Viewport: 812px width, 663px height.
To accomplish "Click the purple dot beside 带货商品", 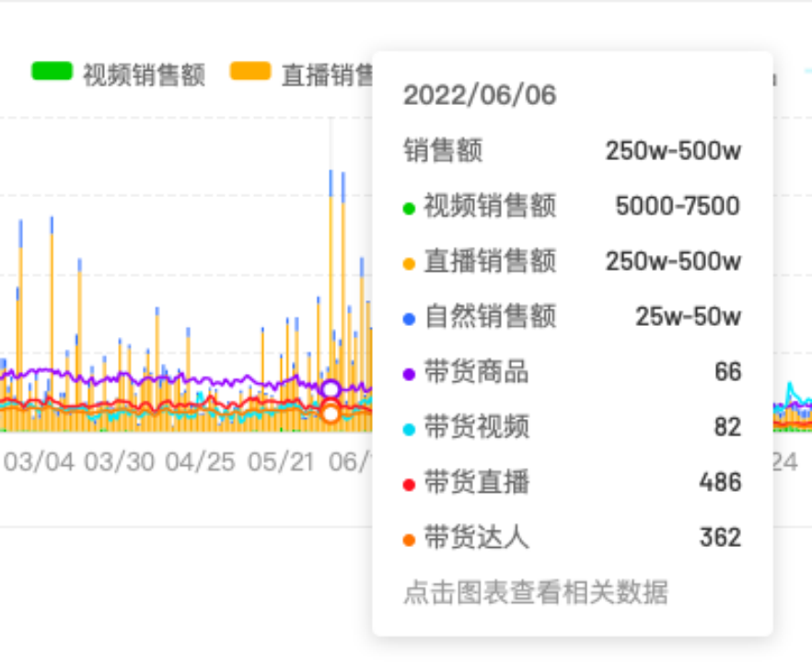I will coord(410,374).
